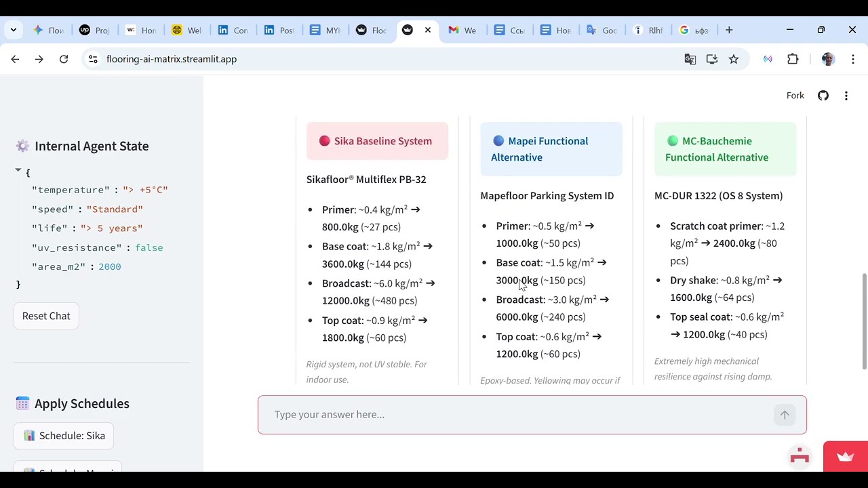Click the Reset Chat button
Viewport: 868px width, 488px height.
pyautogui.click(x=46, y=316)
